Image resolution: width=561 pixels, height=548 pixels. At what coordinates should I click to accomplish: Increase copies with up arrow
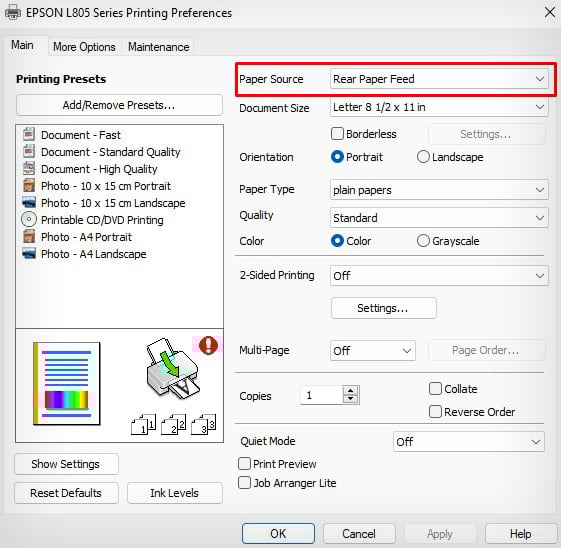[350, 391]
